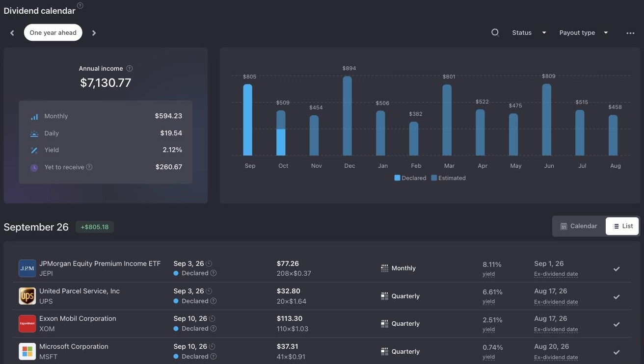
Task: Toggle the received checkmark for Exxon Mobil
Action: (617, 324)
